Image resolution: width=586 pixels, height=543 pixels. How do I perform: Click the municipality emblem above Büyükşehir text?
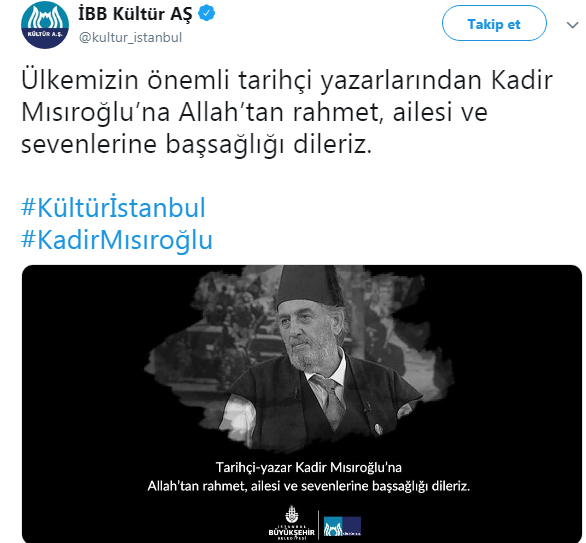coord(292,515)
